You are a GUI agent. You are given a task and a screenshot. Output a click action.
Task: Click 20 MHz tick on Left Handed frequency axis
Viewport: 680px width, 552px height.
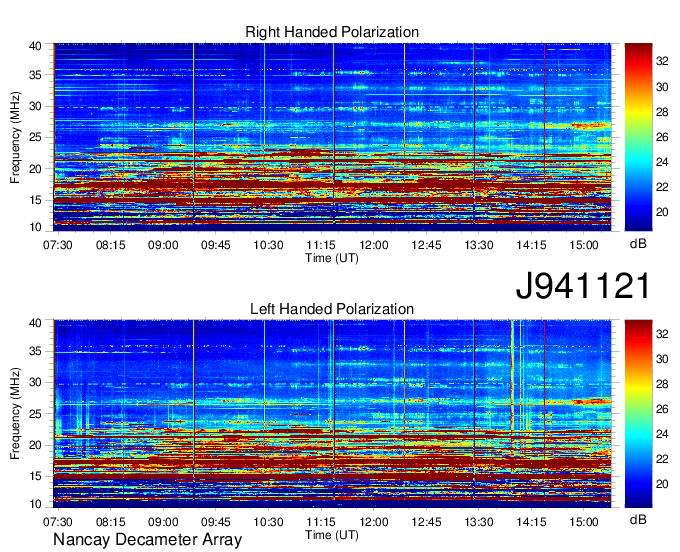(36, 445)
